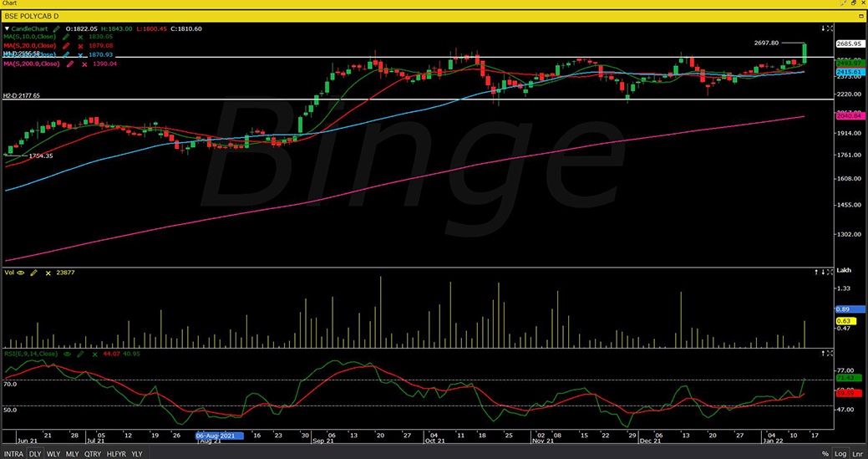Screen dimensions: 868x459
Task: Click the MA(S,20.0,Close) legend label
Action: [x=30, y=45]
